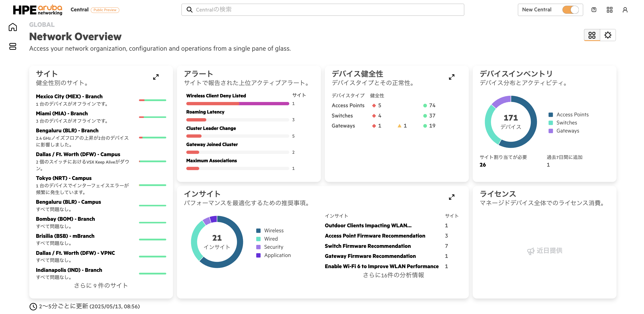Viewport: 644px width, 314px height.
Task: Open さらに 9 件のサイト link
Action: (x=101, y=285)
